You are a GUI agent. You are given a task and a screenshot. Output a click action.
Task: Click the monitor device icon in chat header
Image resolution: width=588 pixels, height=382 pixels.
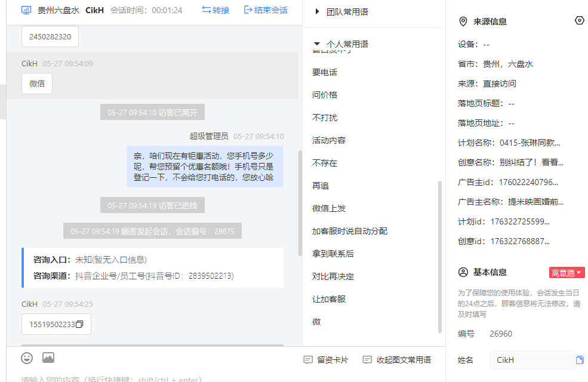tap(26, 10)
